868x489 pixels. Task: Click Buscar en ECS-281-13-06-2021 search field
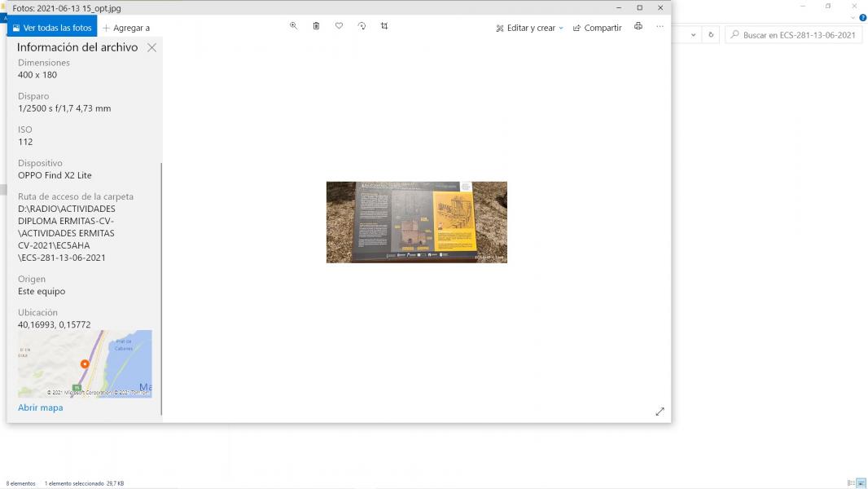(794, 35)
